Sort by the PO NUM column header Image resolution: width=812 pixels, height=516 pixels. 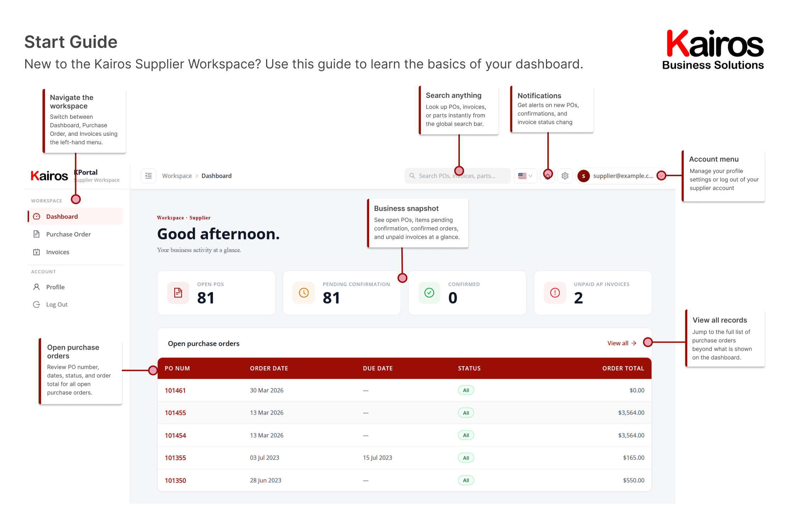[x=177, y=368]
